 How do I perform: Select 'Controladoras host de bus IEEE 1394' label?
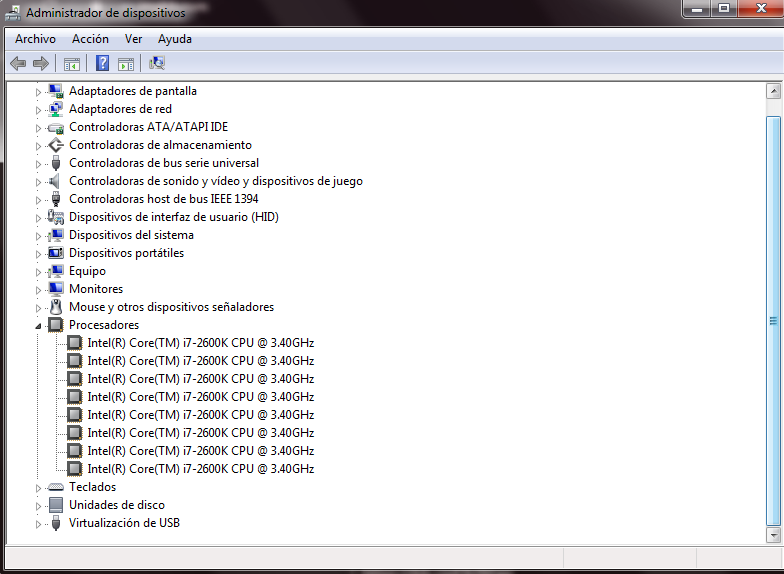(x=164, y=199)
